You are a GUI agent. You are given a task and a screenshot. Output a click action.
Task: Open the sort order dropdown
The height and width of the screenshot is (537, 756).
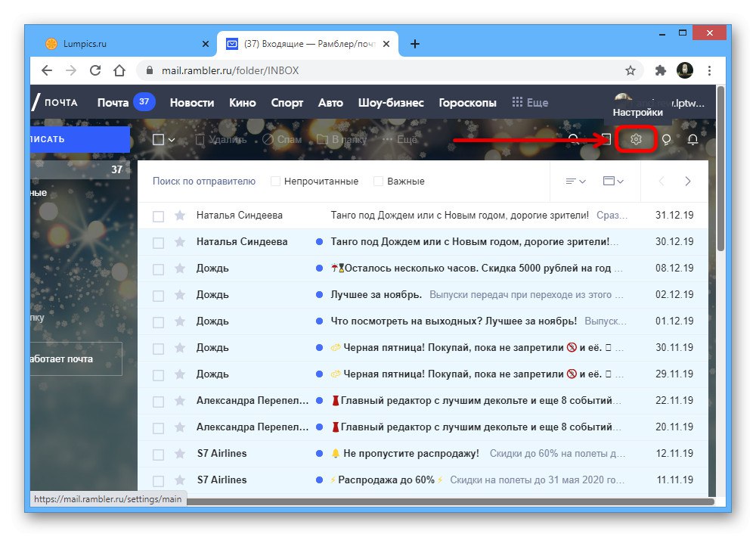click(575, 182)
